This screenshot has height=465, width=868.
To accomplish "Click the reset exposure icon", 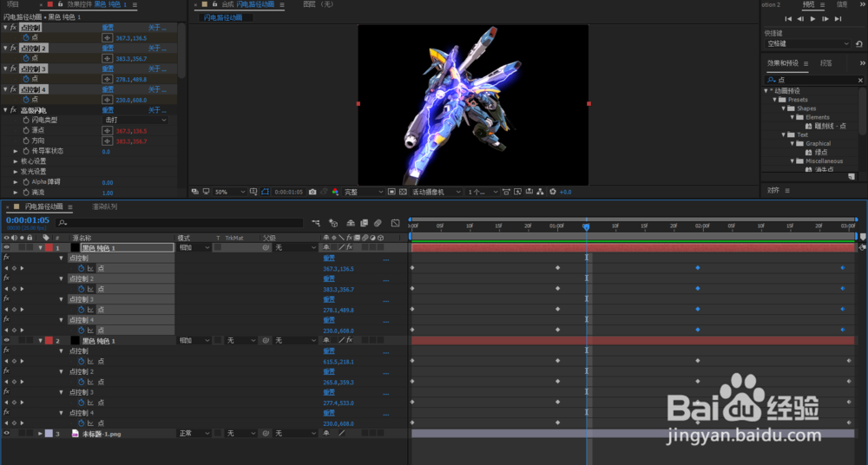I will pyautogui.click(x=552, y=192).
